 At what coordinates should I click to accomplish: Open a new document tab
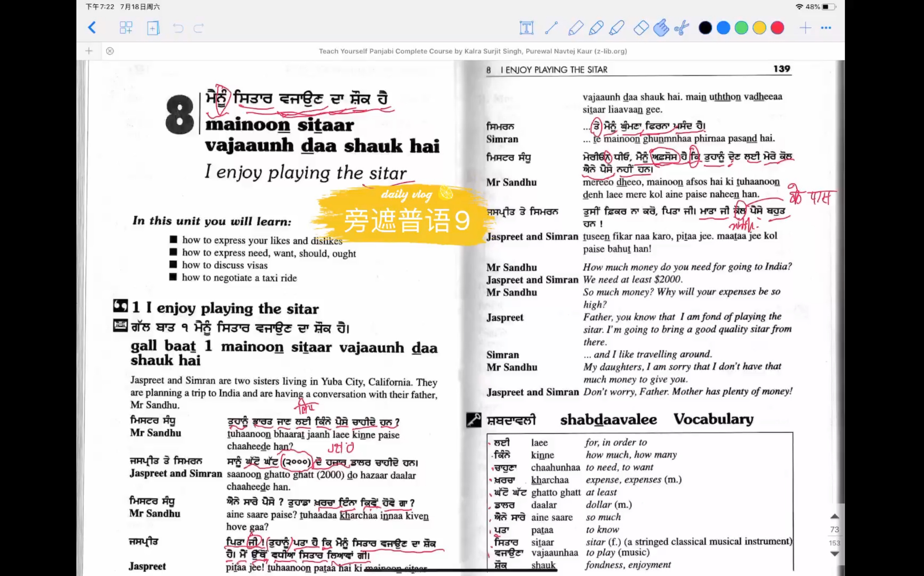tap(89, 51)
